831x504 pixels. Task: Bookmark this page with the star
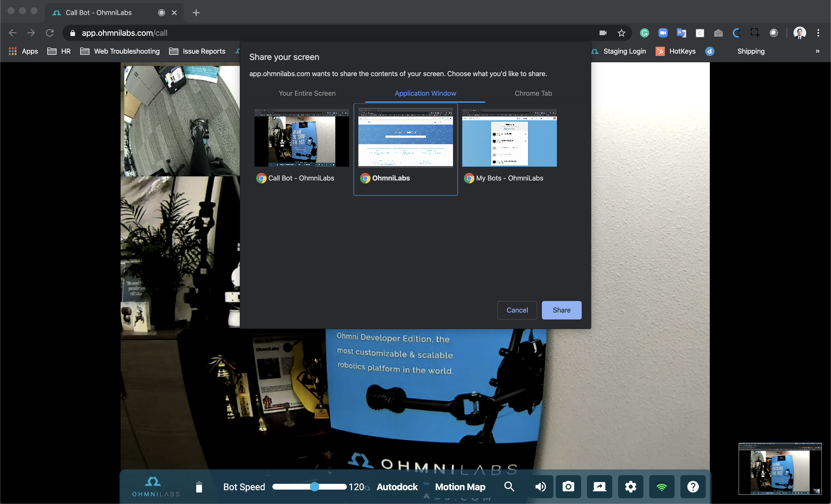[x=621, y=33]
